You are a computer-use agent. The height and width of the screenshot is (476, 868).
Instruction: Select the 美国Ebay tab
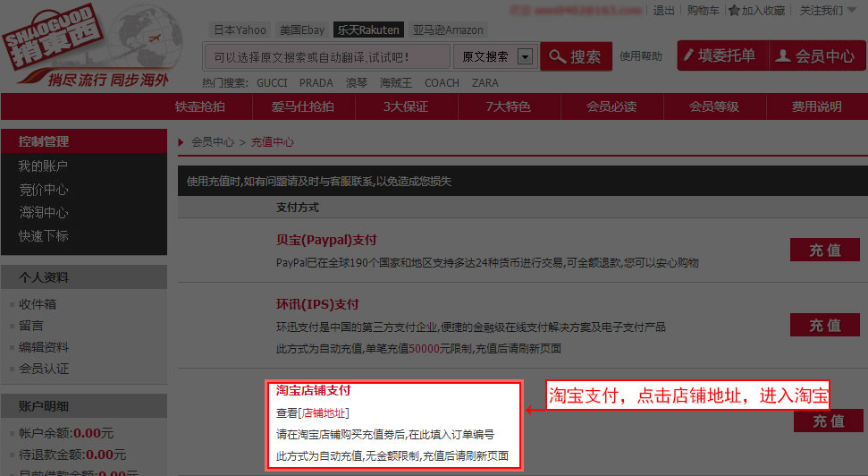[301, 30]
